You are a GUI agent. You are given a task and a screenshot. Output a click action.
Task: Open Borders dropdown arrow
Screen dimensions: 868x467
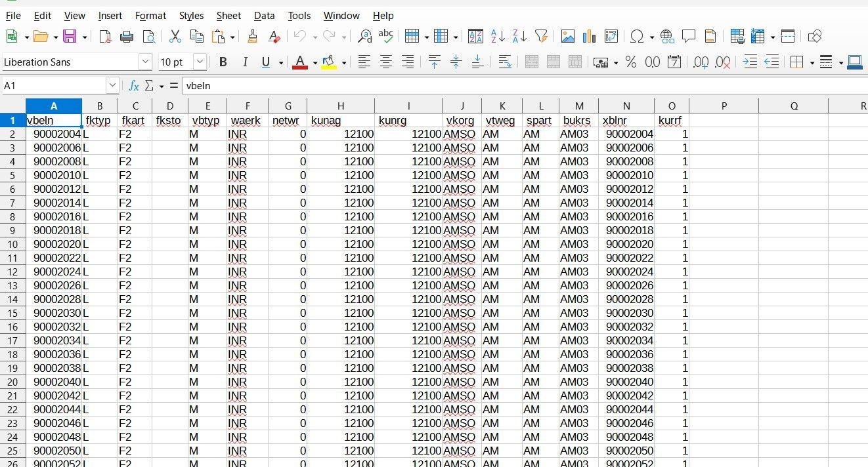click(x=812, y=63)
